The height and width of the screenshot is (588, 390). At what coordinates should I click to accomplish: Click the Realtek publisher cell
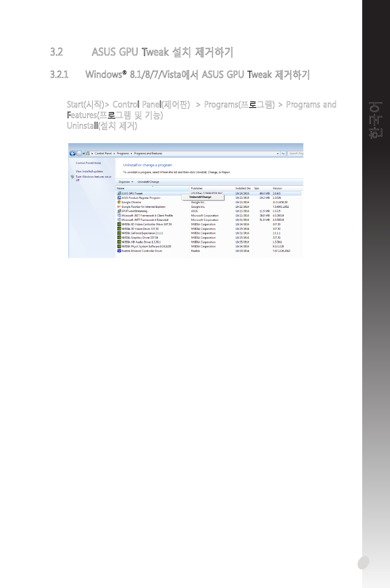[x=195, y=251]
